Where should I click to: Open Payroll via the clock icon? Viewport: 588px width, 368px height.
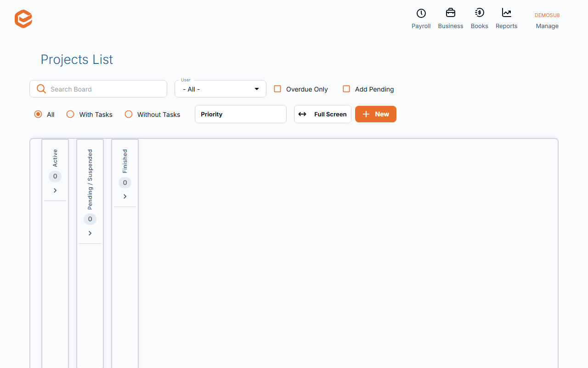click(x=421, y=13)
